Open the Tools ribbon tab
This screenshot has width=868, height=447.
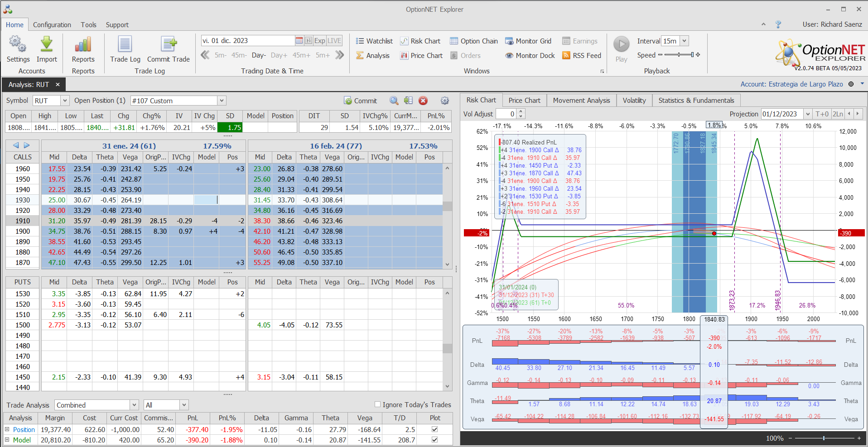[x=88, y=25]
